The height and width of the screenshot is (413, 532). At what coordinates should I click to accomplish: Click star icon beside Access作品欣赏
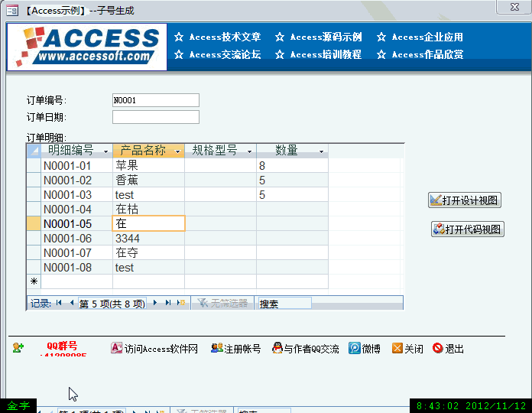[381, 54]
